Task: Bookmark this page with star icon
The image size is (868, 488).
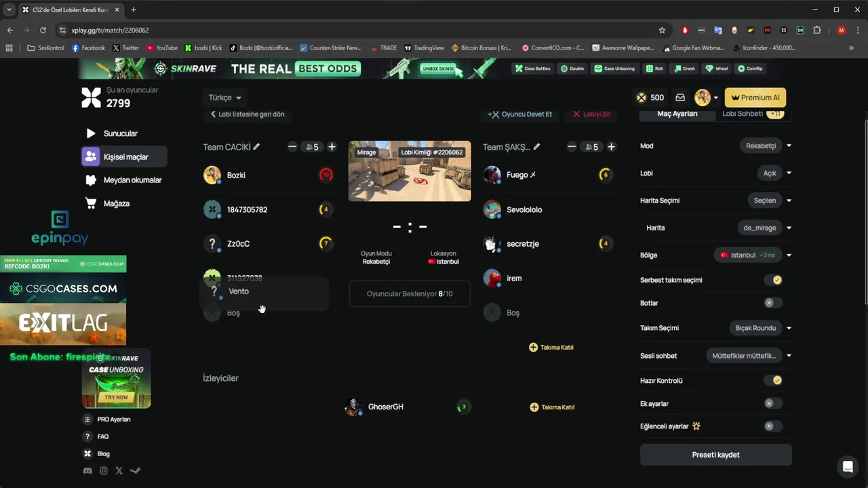Action: click(x=662, y=30)
